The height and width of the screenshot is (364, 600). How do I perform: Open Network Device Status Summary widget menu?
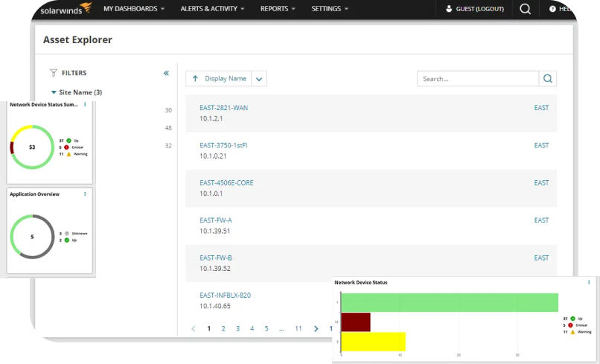pyautogui.click(x=85, y=105)
